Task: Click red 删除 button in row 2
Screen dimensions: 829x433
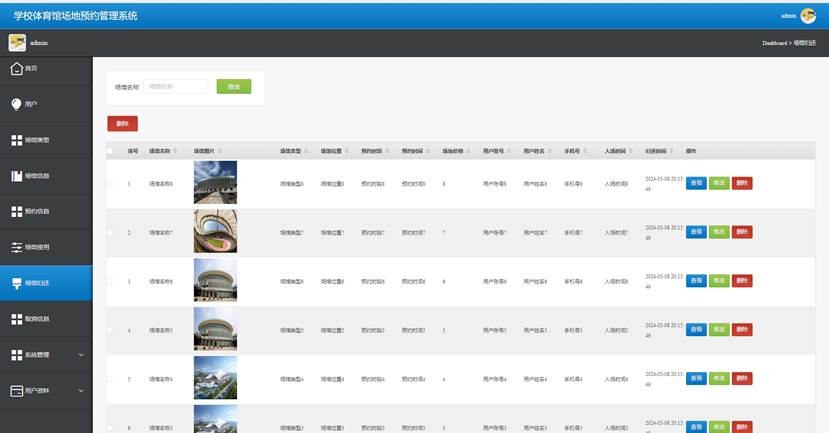Action: click(x=742, y=232)
